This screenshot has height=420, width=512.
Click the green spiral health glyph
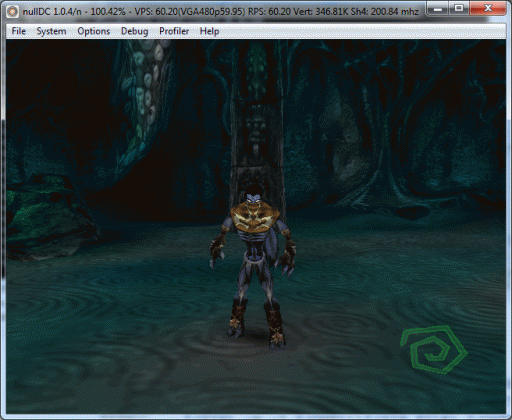433,350
